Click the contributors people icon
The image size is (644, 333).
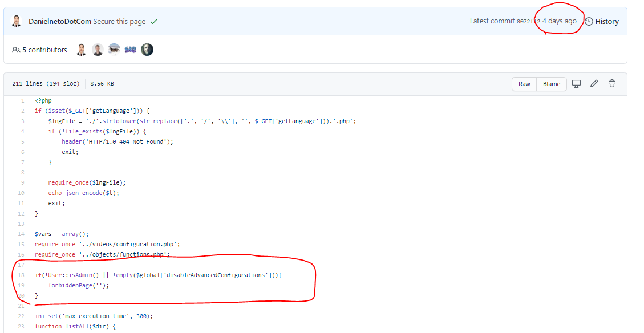pos(16,50)
